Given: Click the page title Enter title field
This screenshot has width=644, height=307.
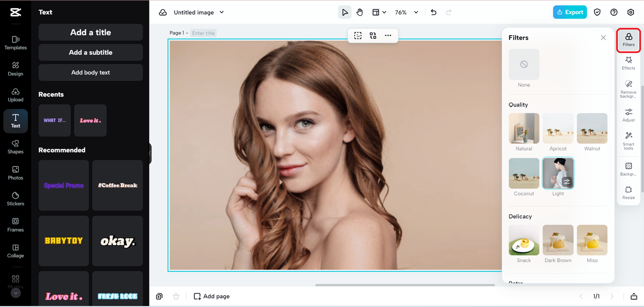Looking at the screenshot, I should pos(203,33).
